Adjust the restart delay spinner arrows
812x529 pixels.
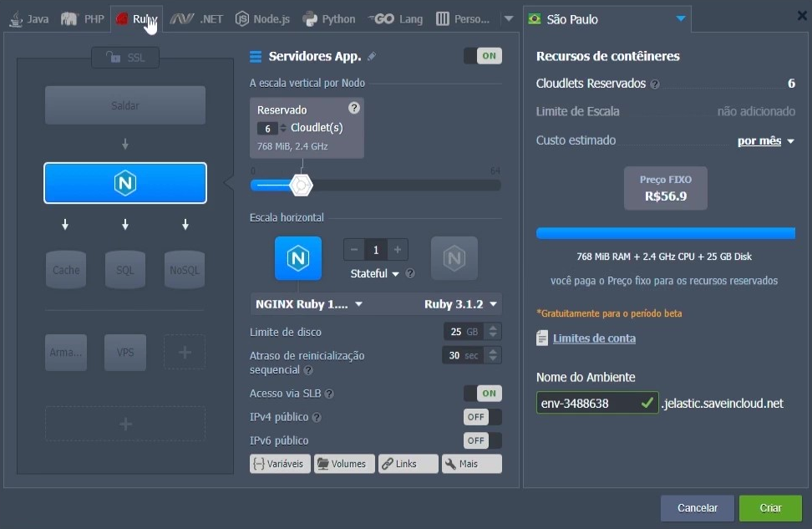click(x=493, y=355)
